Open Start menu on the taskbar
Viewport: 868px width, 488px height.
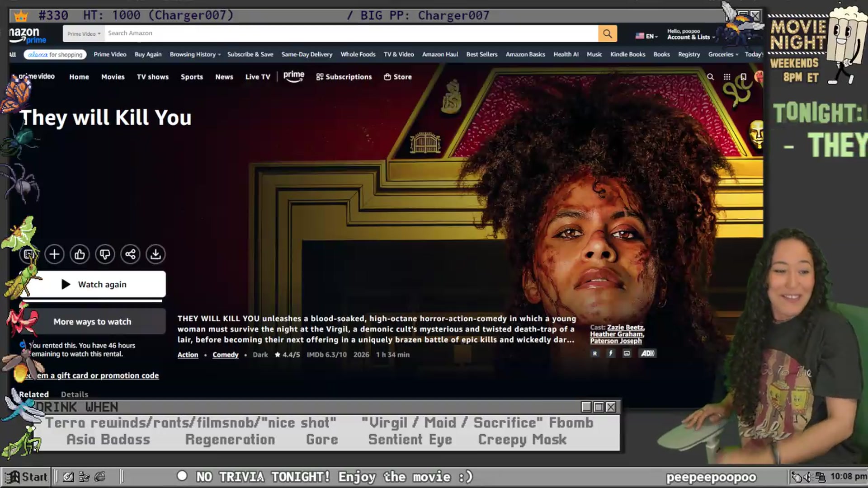(26, 477)
